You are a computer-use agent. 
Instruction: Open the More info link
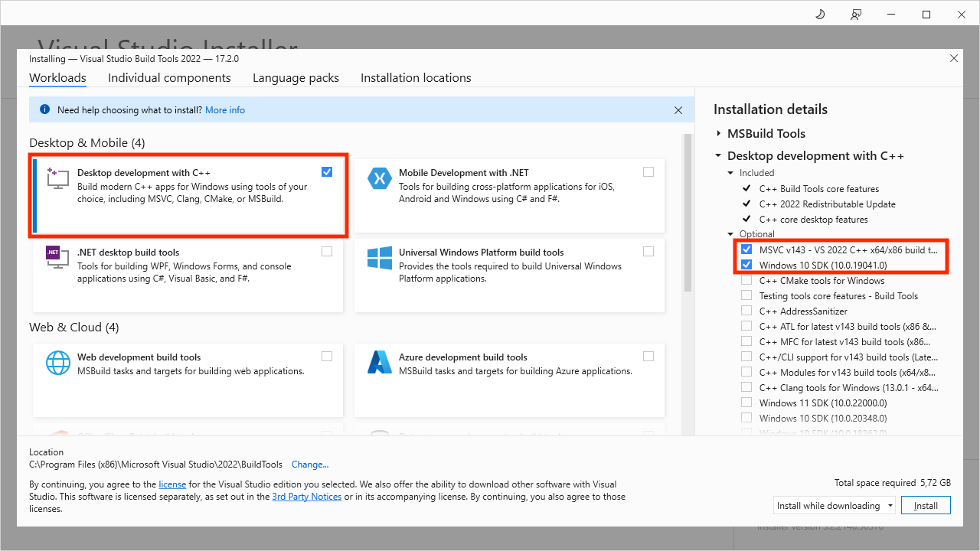[225, 109]
